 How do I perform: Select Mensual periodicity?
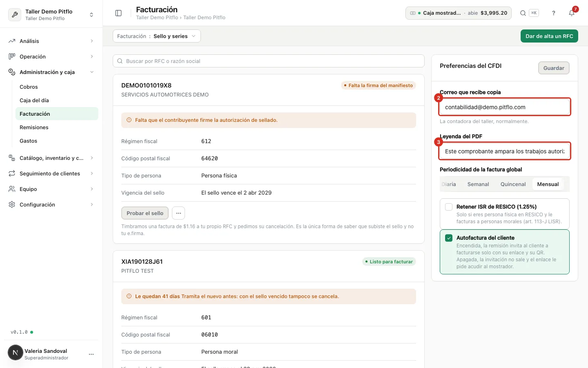point(548,184)
